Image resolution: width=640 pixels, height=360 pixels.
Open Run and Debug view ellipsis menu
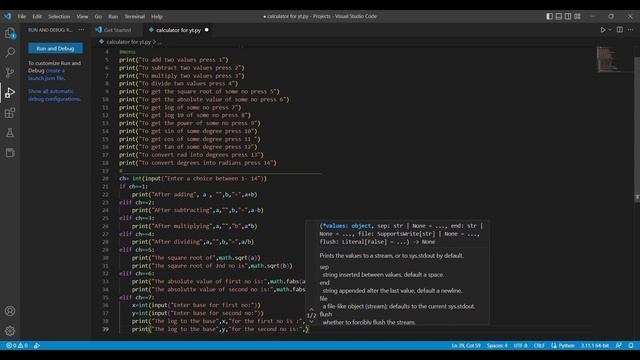[x=81, y=30]
